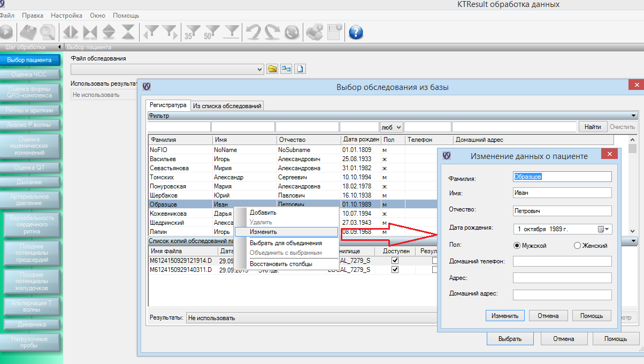Open the Окно menu
The width and height of the screenshot is (644, 364).
click(x=97, y=16)
